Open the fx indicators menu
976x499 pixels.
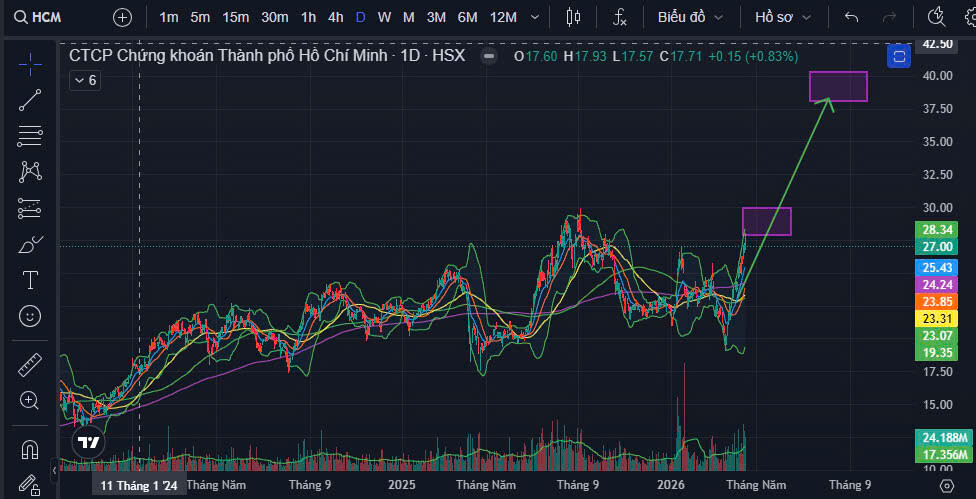coord(620,17)
